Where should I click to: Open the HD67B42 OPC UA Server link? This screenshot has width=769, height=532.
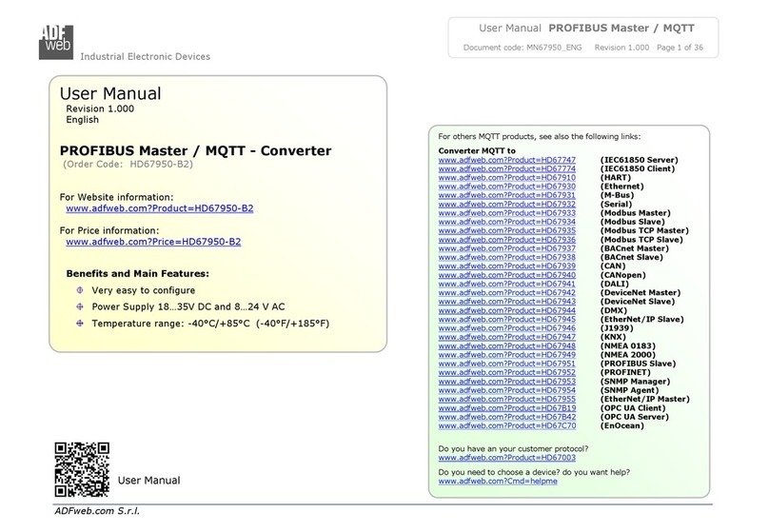coord(507,417)
